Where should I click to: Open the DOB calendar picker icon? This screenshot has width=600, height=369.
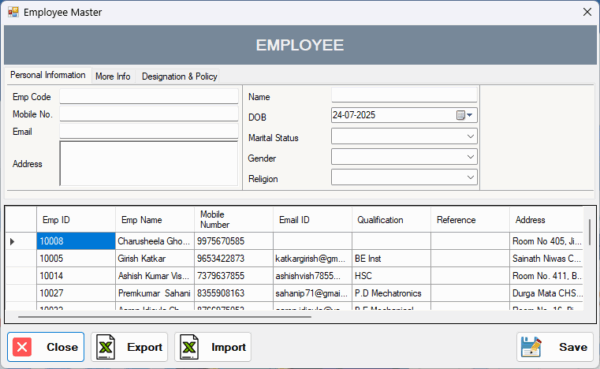[465, 115]
